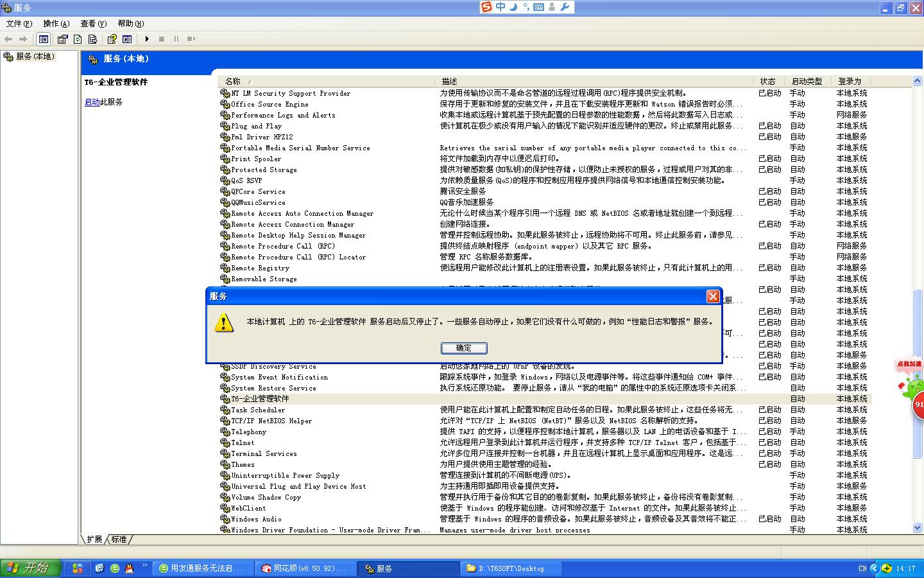Toggle the 中 Chinese/English input mode icon

501,7
